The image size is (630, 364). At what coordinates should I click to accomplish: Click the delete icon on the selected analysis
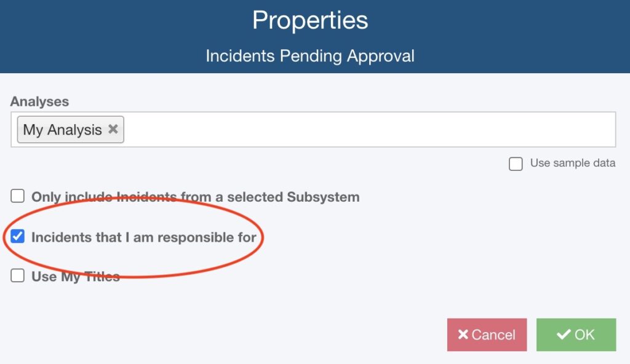coord(113,130)
